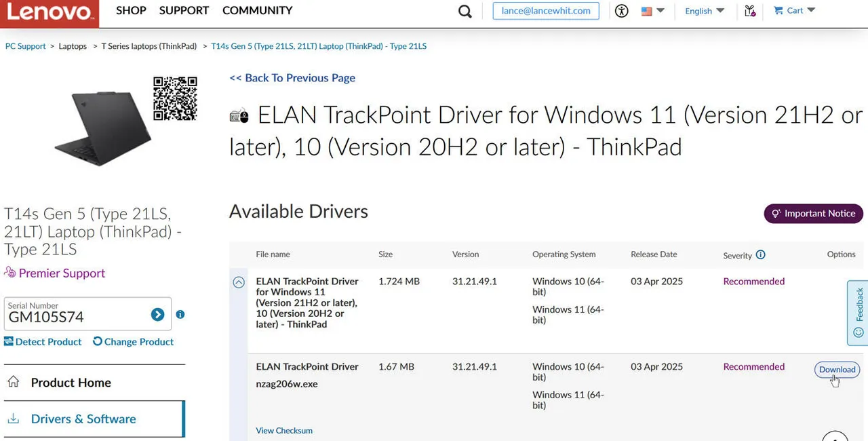Open the accessibility options icon

click(x=622, y=11)
